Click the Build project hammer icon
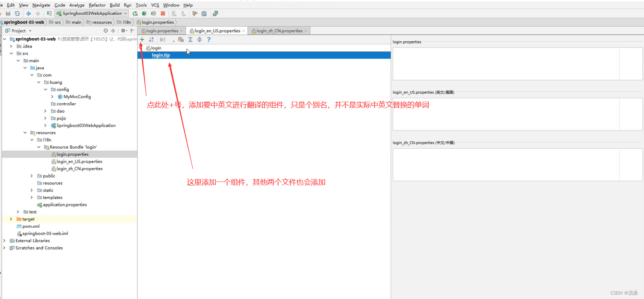The image size is (644, 299). pyautogui.click(x=49, y=13)
